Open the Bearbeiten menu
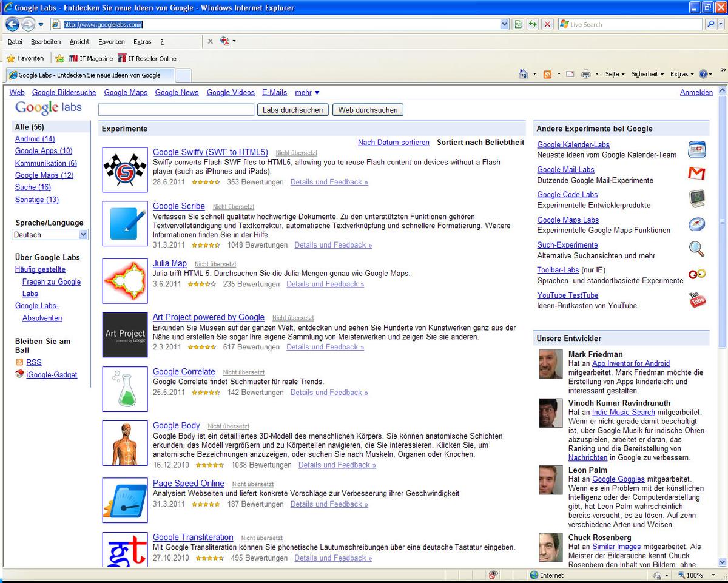The width and height of the screenshot is (728, 583). point(46,42)
